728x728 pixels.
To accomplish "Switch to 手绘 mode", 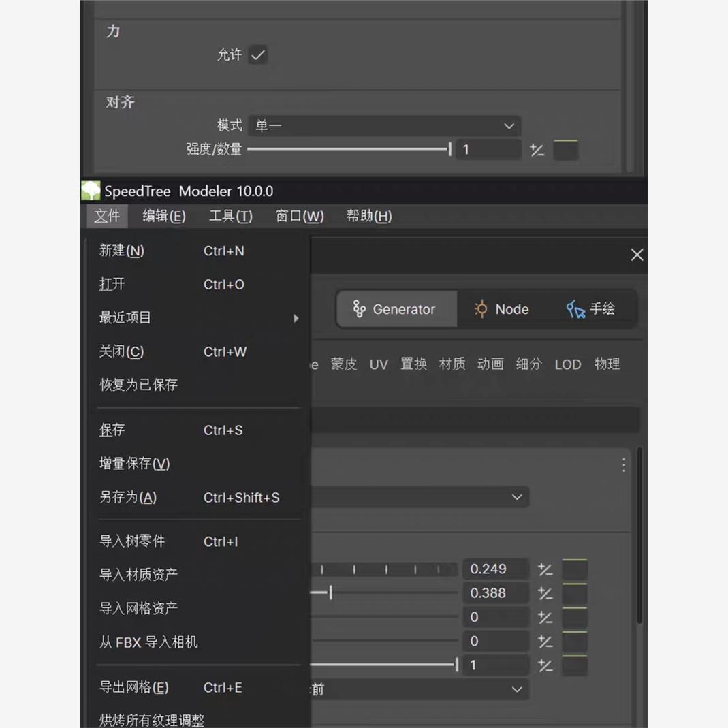I will tap(590, 309).
